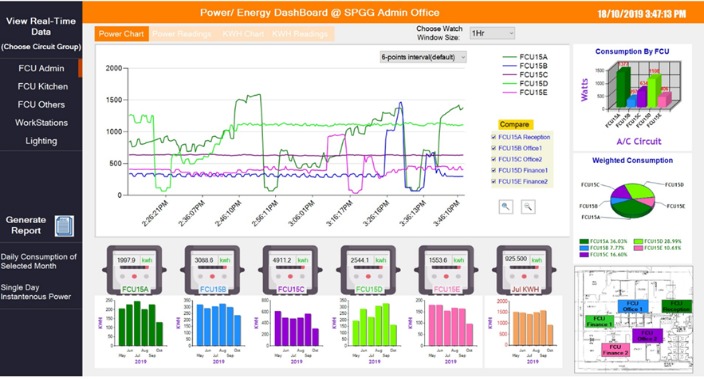704x379 pixels.
Task: Select the FCU15D meter icon
Action: (369, 270)
